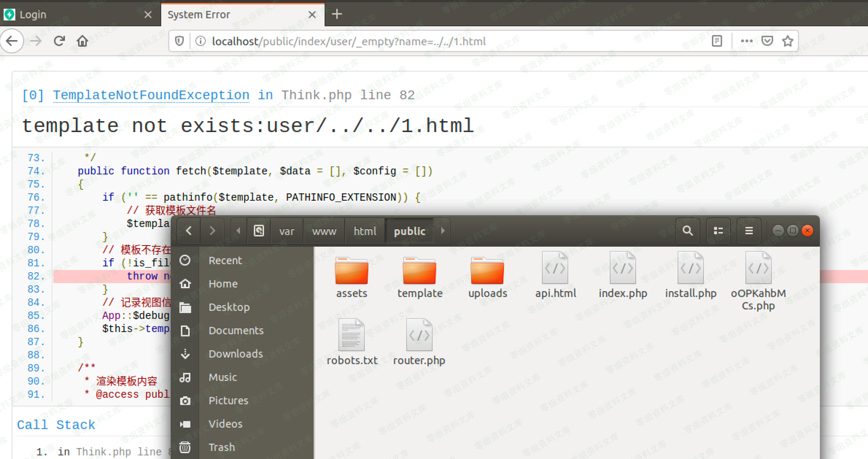Bookmark this page with star icon
The height and width of the screenshot is (459, 868).
788,41
